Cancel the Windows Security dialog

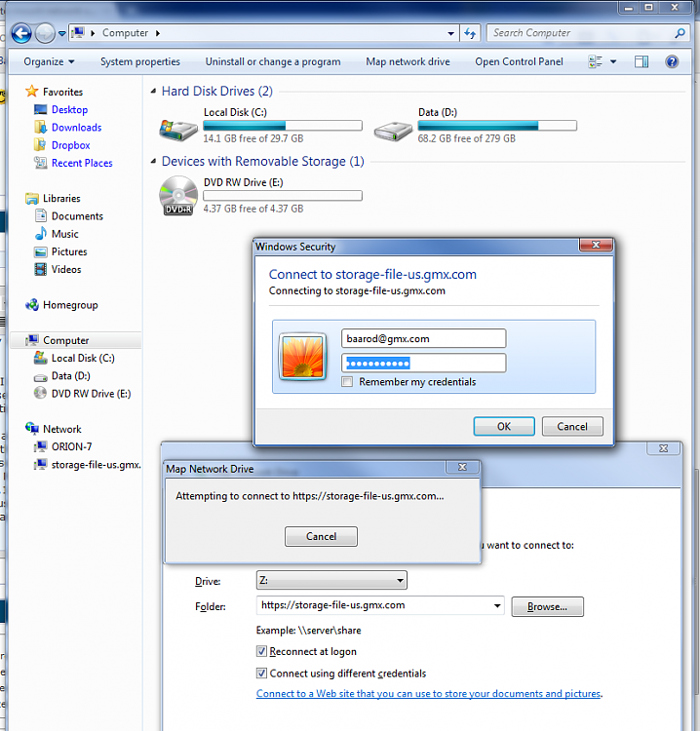pyautogui.click(x=572, y=426)
